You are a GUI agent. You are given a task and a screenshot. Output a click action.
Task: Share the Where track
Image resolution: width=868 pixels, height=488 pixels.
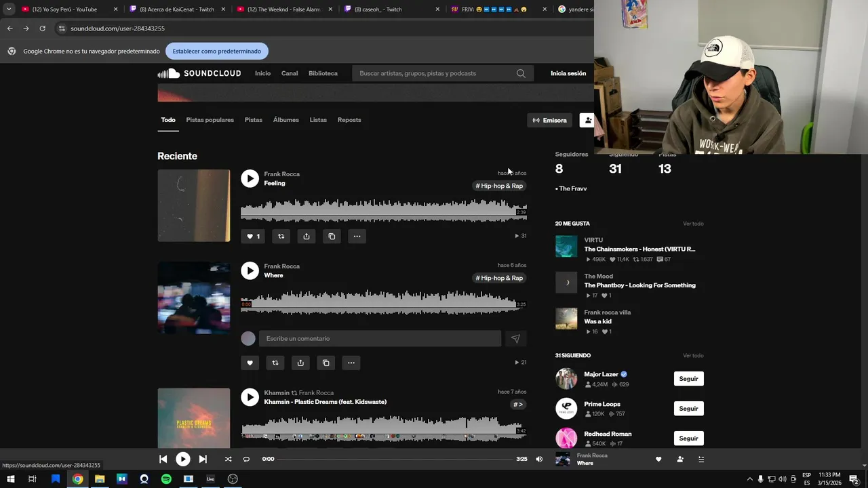point(300,363)
